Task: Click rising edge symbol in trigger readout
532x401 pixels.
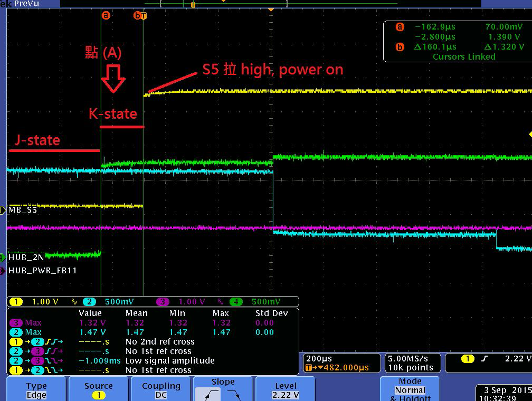Action: tap(484, 359)
